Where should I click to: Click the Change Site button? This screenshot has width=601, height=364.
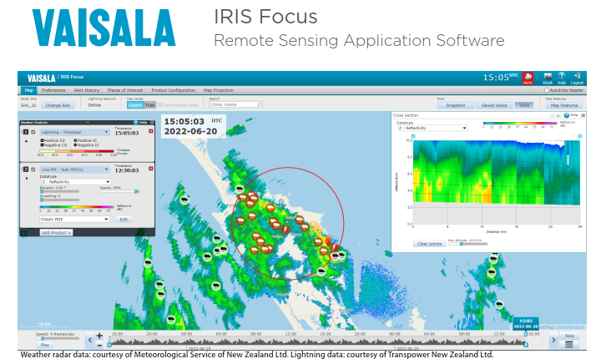58,105
